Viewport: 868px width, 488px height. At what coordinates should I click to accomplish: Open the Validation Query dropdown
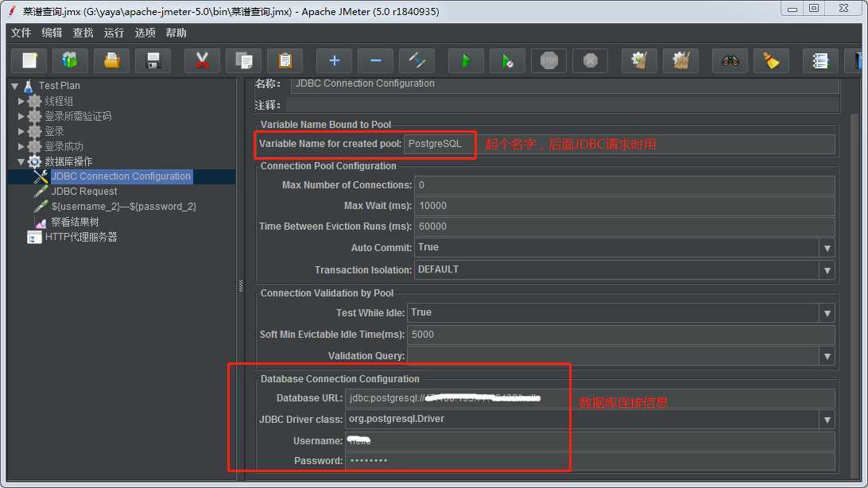[x=827, y=356]
